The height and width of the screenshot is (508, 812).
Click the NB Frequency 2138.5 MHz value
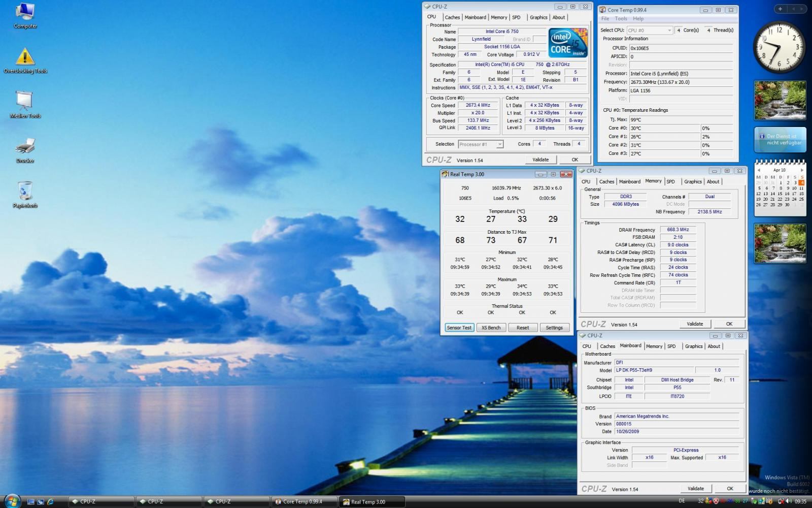point(709,212)
